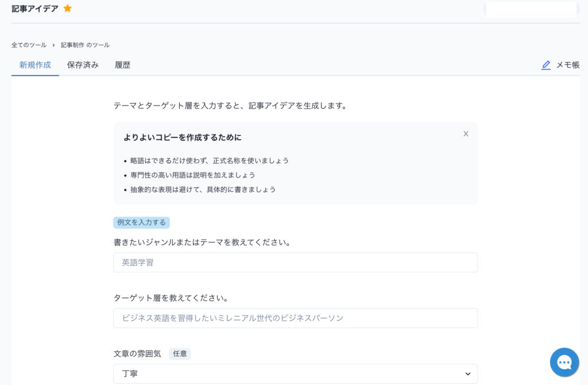This screenshot has height=385, width=588.
Task: Click the 記事アイデア page title
Action: pyautogui.click(x=35, y=9)
